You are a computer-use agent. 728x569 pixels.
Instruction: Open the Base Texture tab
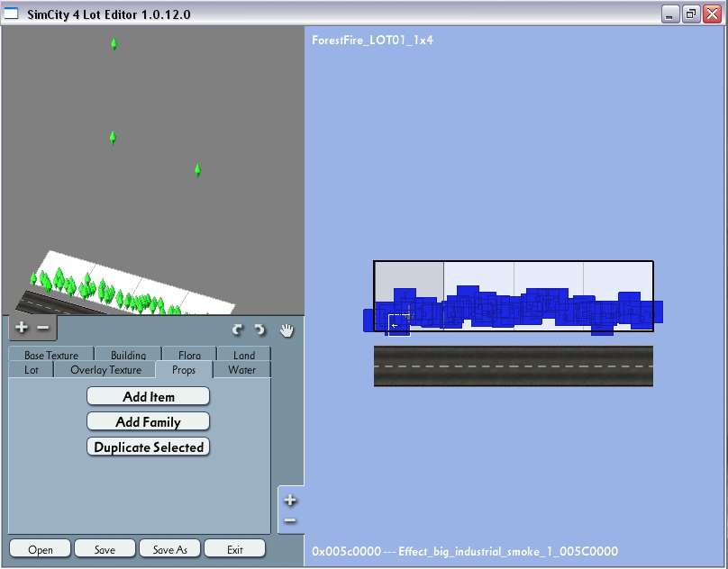click(x=51, y=355)
